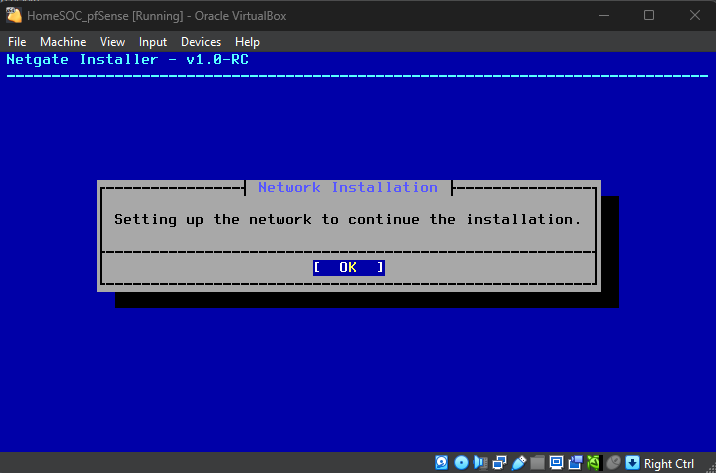Screen dimensions: 716x473
Task: Open the File menu
Action: (x=17, y=42)
